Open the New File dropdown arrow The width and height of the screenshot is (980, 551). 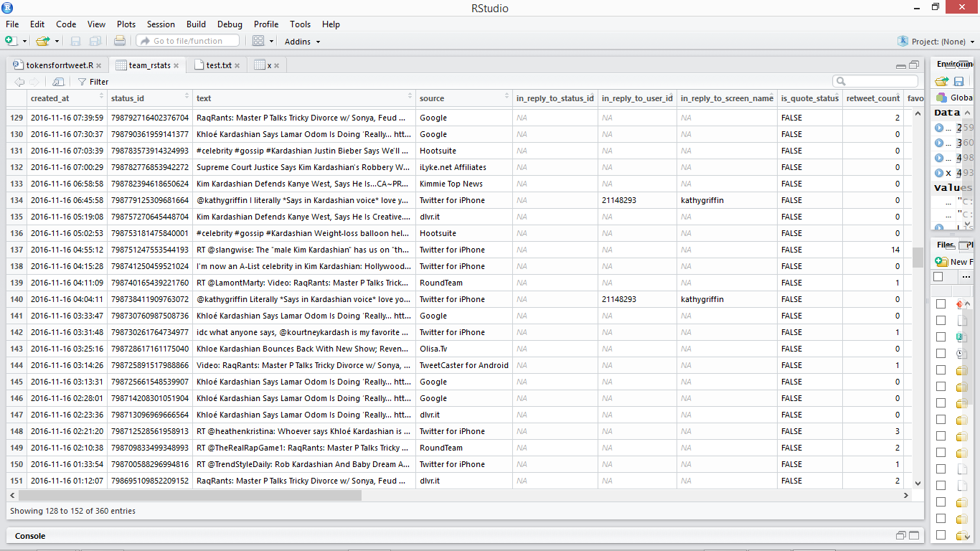click(24, 42)
